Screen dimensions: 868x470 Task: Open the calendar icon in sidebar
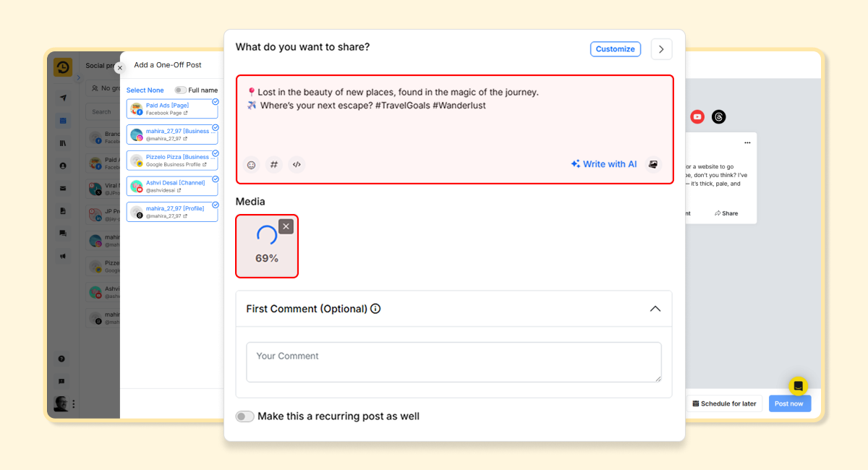point(63,121)
